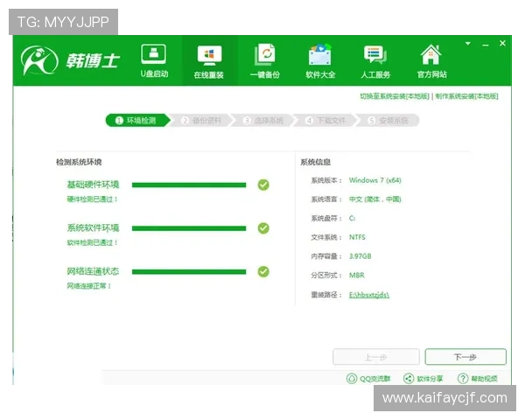Close the 韩博士 window
Screen dimensions: 525x420
tap(502, 43)
